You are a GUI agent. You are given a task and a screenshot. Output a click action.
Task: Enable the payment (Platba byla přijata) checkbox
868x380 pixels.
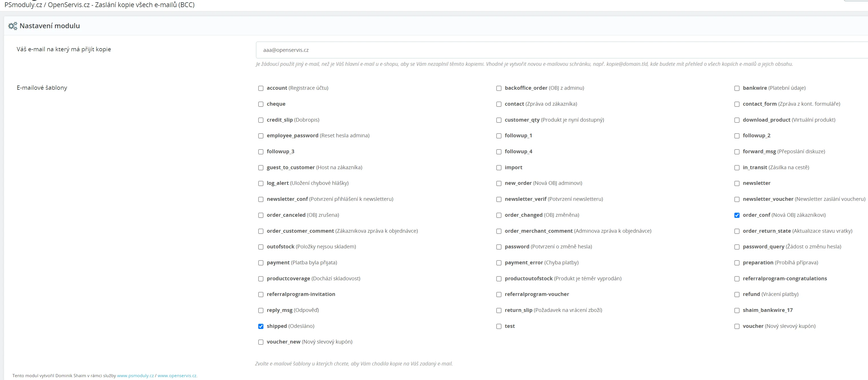point(261,263)
